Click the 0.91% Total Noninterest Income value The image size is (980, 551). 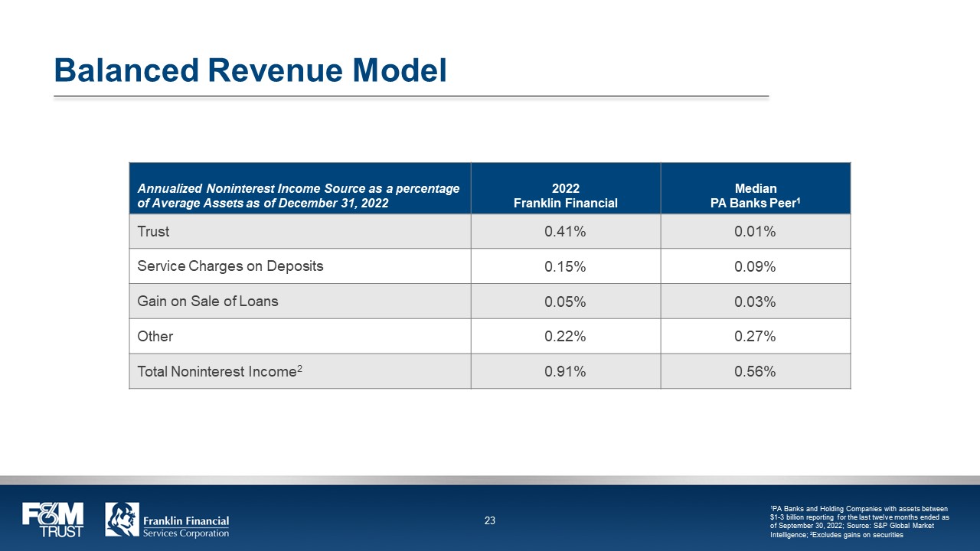click(x=566, y=372)
